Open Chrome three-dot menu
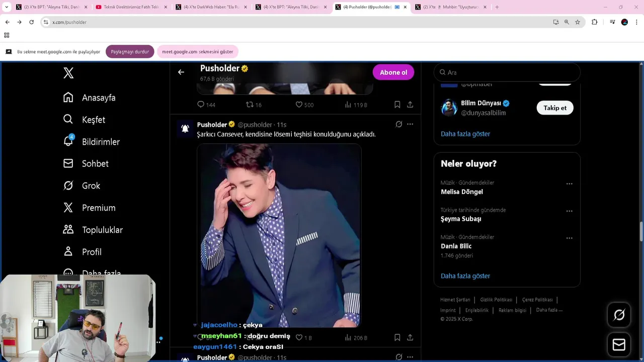 pyautogui.click(x=636, y=22)
